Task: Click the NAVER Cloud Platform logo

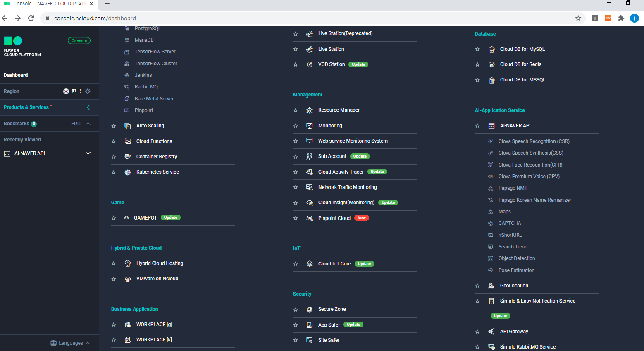Action: point(22,46)
